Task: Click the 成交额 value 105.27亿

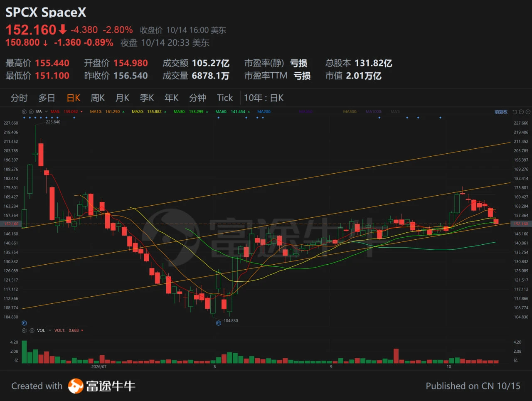Action: tap(211, 63)
